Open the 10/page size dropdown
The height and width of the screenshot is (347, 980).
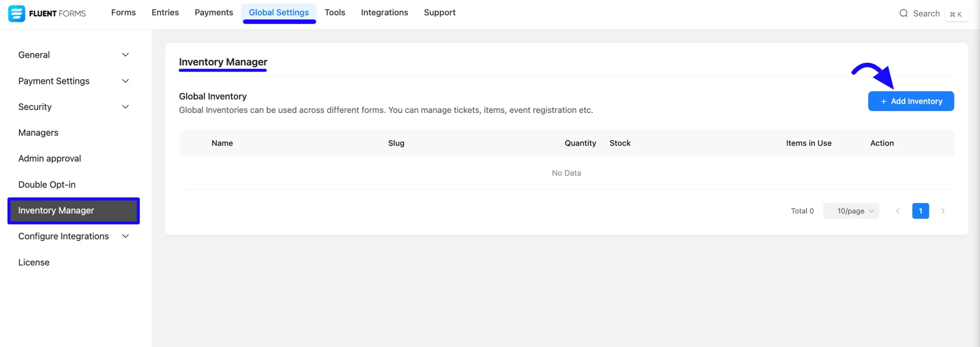(x=851, y=211)
